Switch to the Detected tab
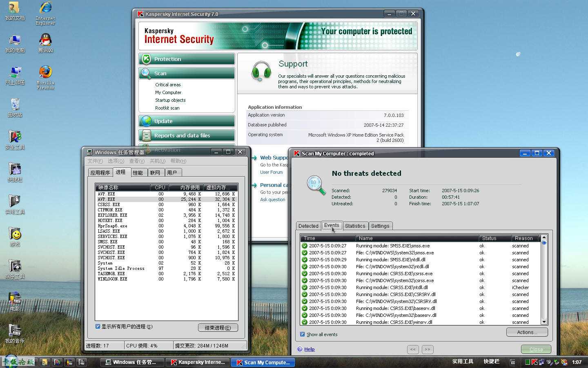The height and width of the screenshot is (368, 588). [x=308, y=226]
